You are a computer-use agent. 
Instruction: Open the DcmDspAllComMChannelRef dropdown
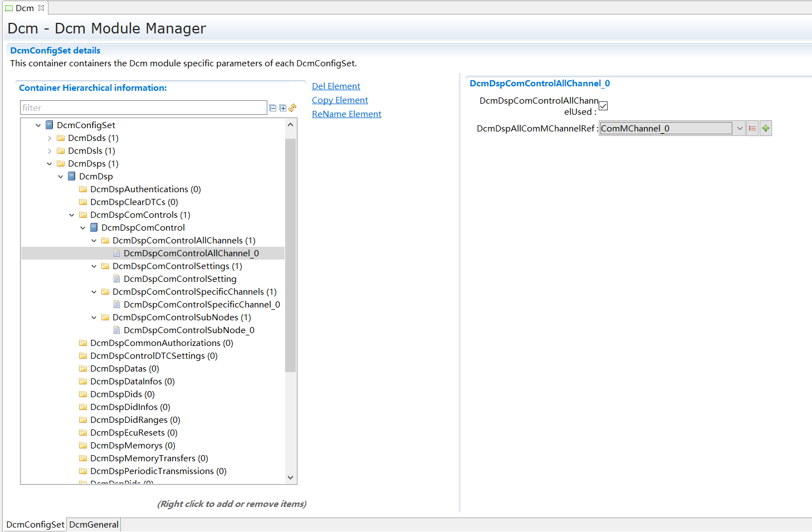coord(740,129)
